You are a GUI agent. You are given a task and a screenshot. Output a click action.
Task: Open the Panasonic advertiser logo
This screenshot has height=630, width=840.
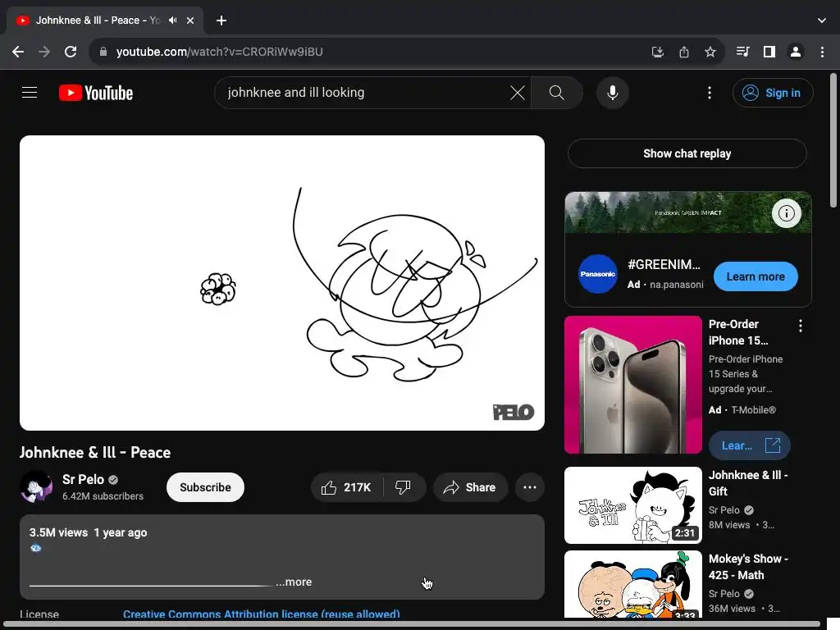[597, 274]
